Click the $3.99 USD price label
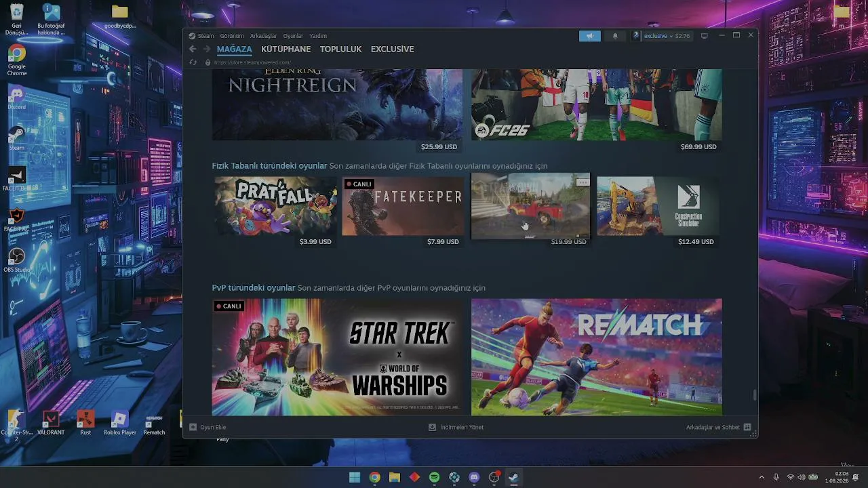868x488 pixels. pos(315,242)
